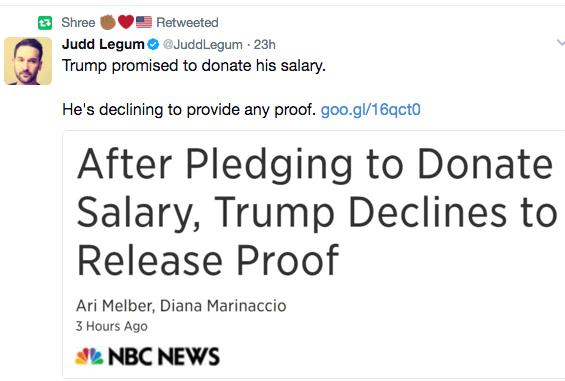
Task: Click the red heart emoji beside Shree
Action: 126,22
